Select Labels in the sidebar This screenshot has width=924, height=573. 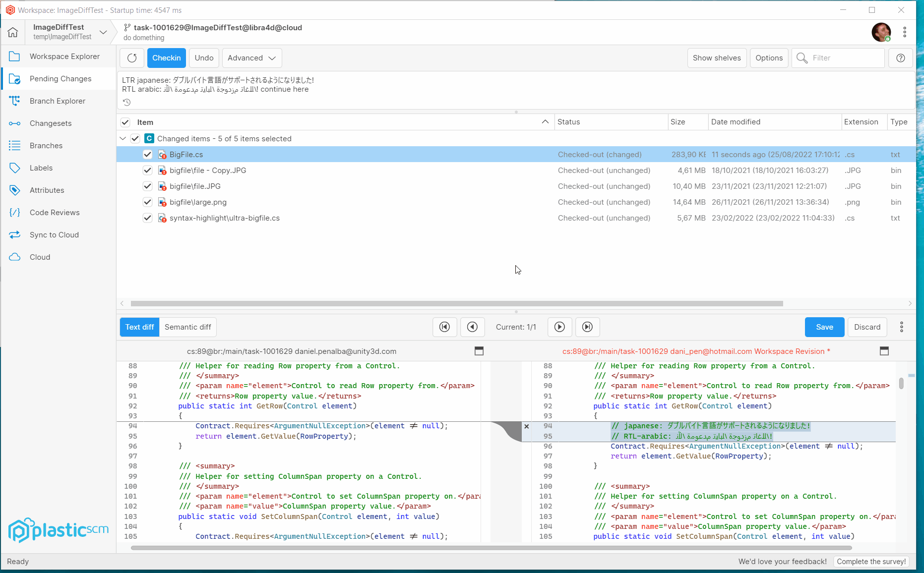[x=41, y=168]
